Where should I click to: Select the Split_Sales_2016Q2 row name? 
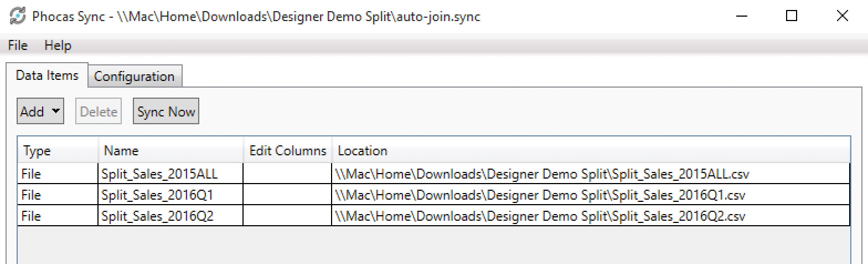(x=158, y=216)
